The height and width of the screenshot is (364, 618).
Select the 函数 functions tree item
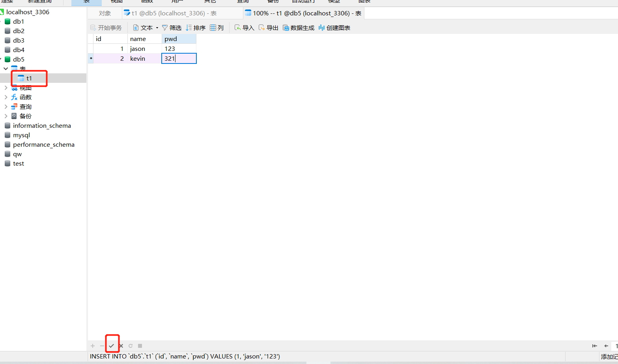point(26,97)
